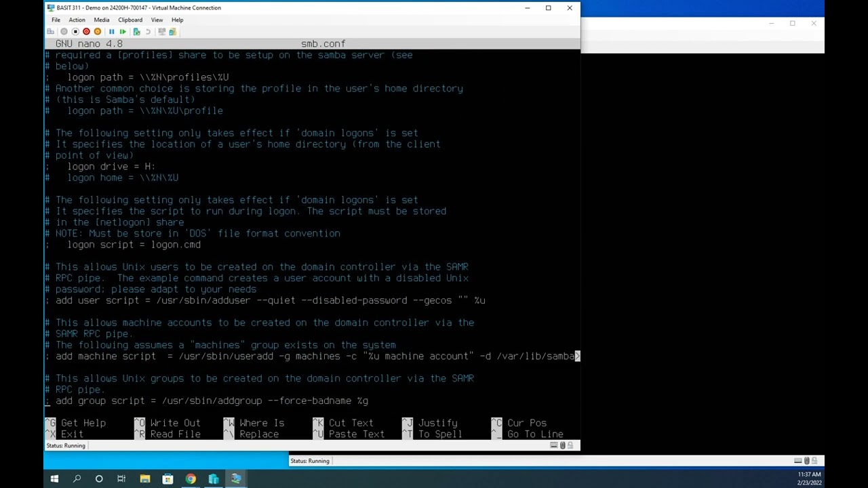This screenshot has height=488, width=868.
Task: Place cursor on 'add machine script' line
Action: coord(312,357)
